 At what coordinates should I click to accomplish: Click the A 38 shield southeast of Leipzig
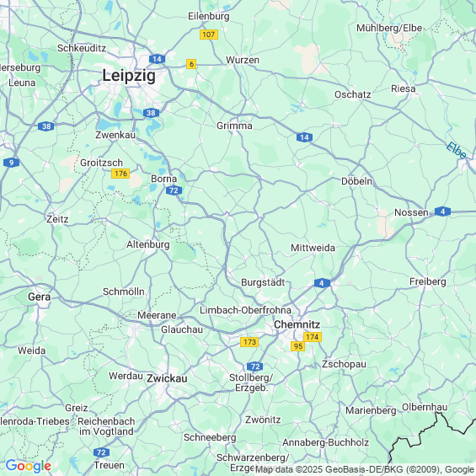[x=151, y=113]
